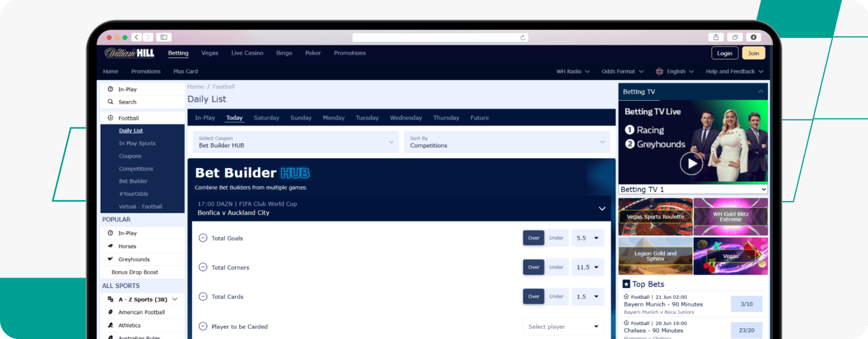The height and width of the screenshot is (339, 868).
Task: Open the browser share icon
Action: [716, 37]
